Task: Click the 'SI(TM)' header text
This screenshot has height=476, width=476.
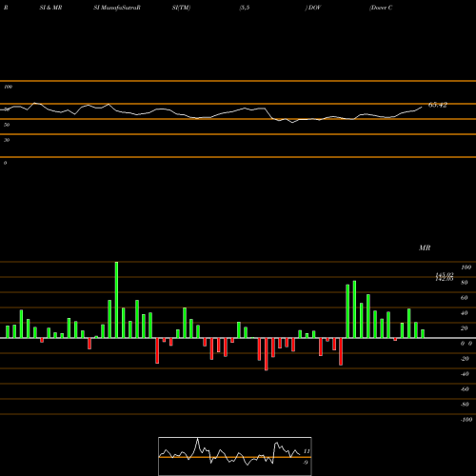Action: 181,8
